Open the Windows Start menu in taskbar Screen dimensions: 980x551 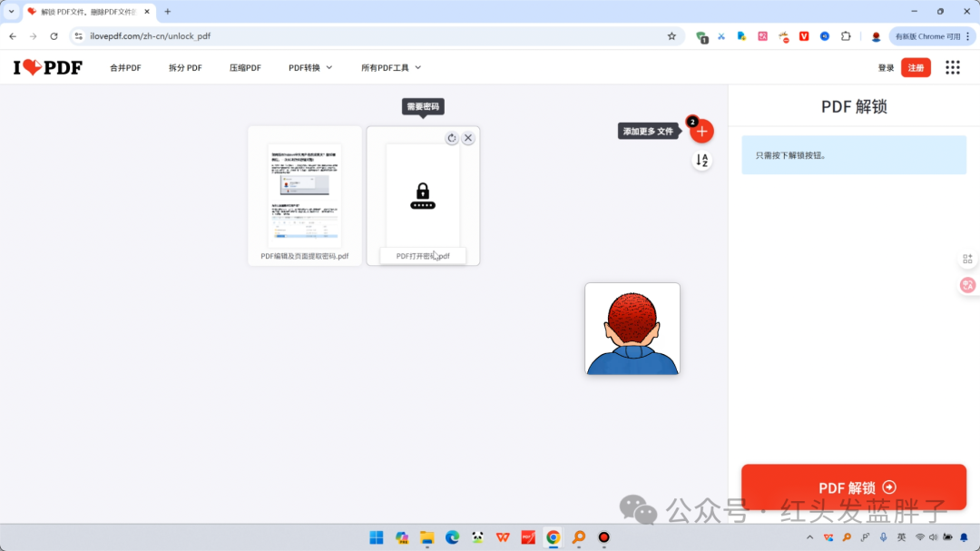click(376, 537)
